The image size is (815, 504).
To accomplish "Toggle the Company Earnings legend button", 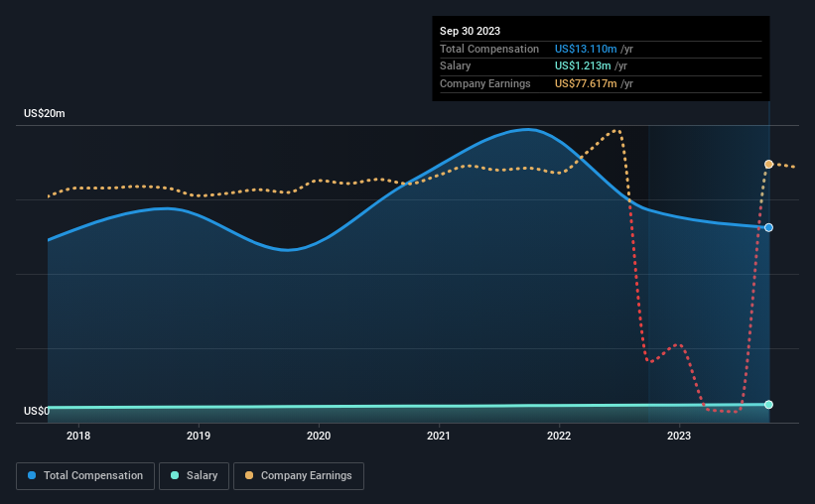I will (299, 476).
